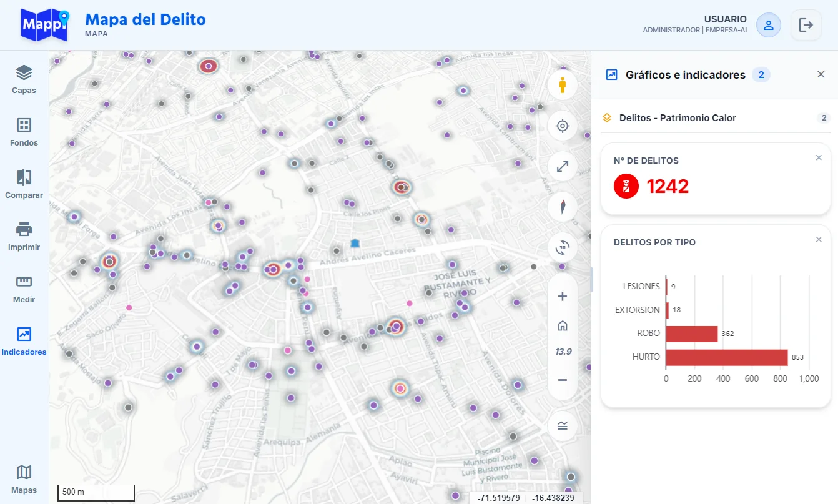
Task: Click the ADMINISTRADOR | EMPRESA-AI label
Action: tap(695, 30)
